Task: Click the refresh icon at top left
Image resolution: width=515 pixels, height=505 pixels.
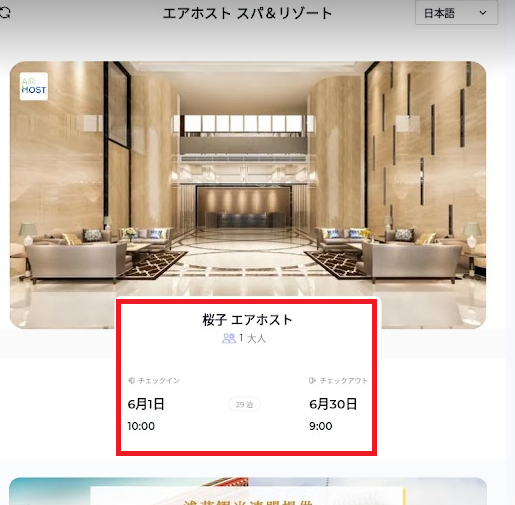Action: [x=5, y=13]
